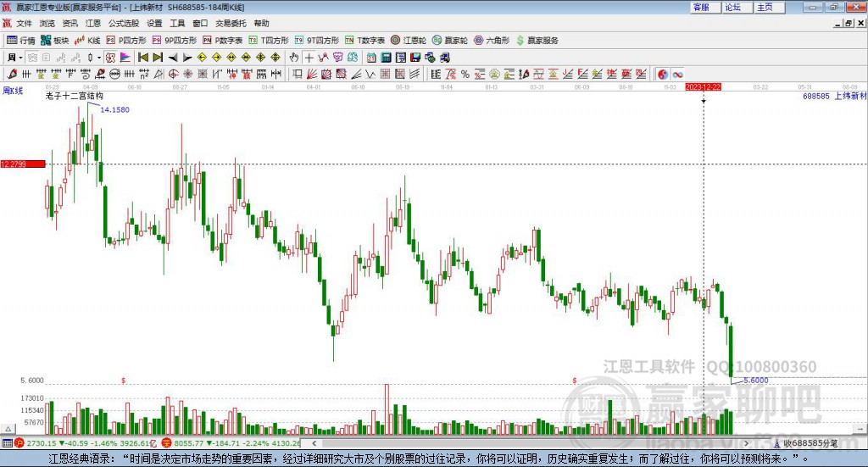Screen dimensions: 868x467
Task: Restore the inner document window
Action: 849,23
